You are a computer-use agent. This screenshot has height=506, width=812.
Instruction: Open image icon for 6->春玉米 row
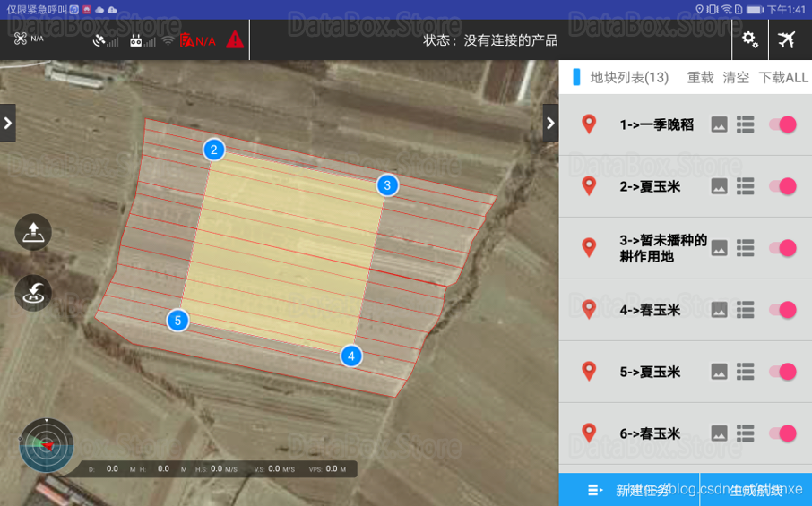(720, 433)
